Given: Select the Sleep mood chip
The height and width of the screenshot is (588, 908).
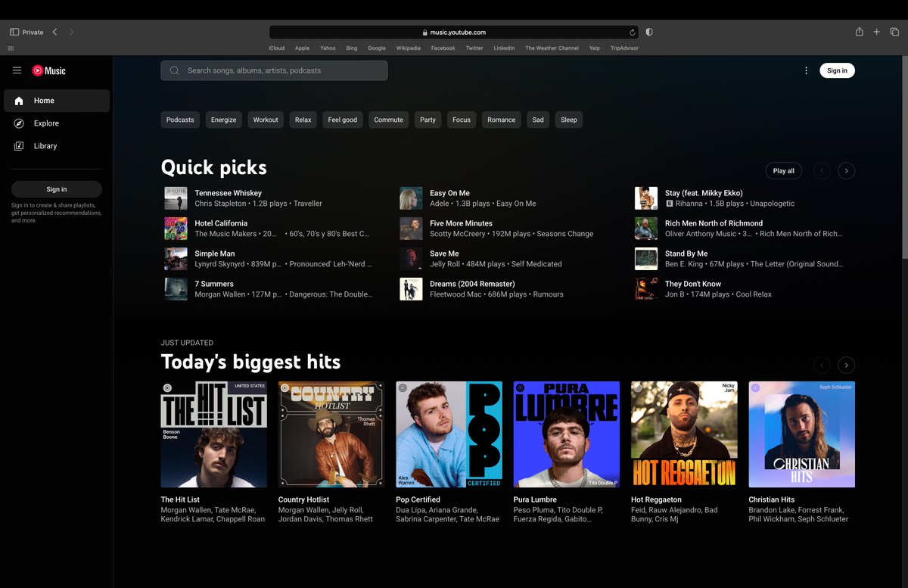Looking at the screenshot, I should [569, 120].
